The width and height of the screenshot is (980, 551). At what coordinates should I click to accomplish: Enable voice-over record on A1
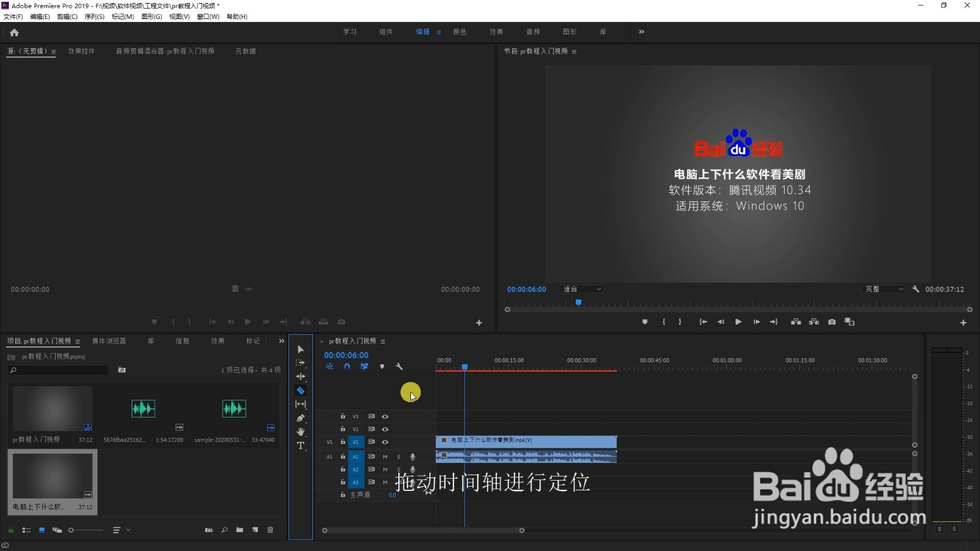pos(412,457)
